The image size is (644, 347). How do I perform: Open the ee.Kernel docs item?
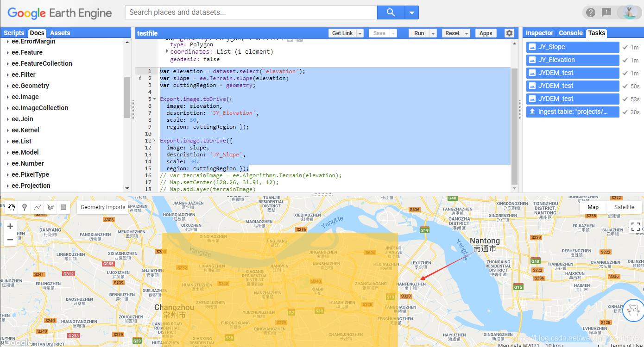[25, 130]
